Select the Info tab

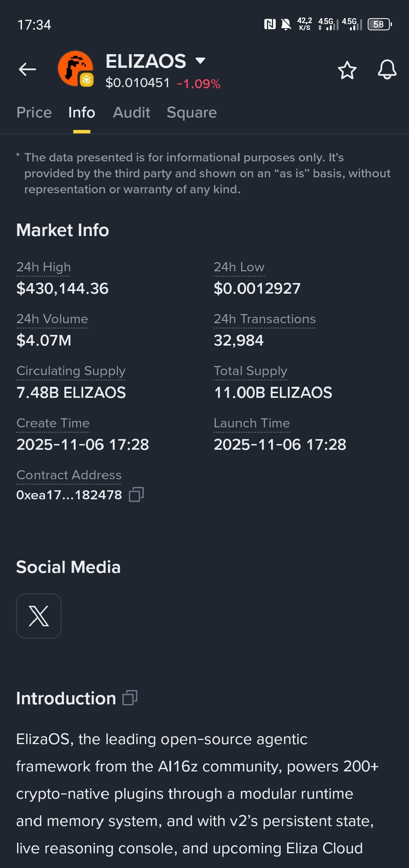82,113
